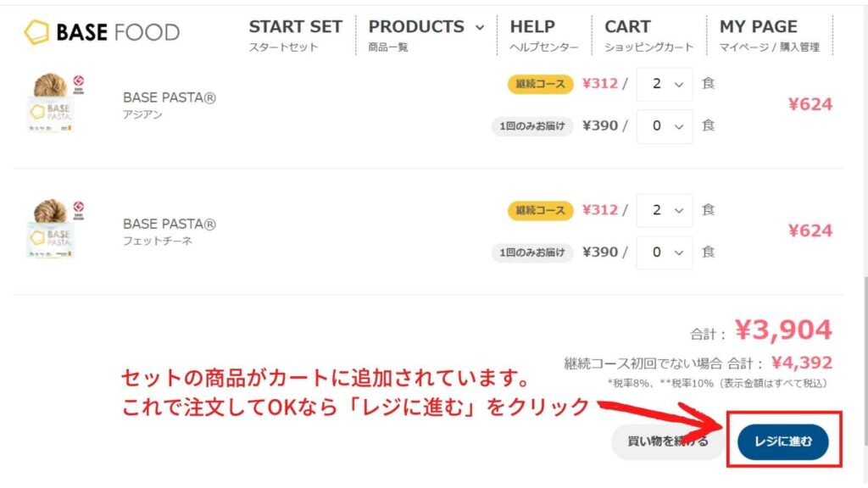Click the Good Design award icon on アジアン
Viewport: 868px width, 488px height.
point(79,84)
